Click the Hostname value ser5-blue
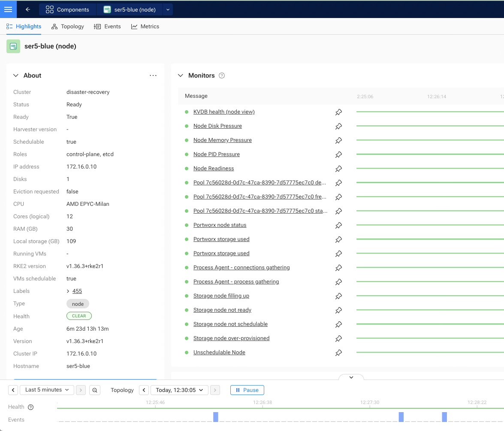The image size is (504, 431). coord(78,366)
